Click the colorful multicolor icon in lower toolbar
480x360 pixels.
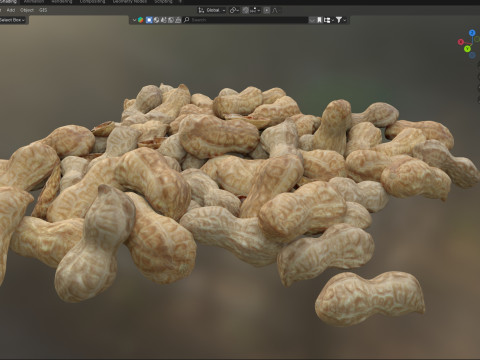tap(141, 20)
